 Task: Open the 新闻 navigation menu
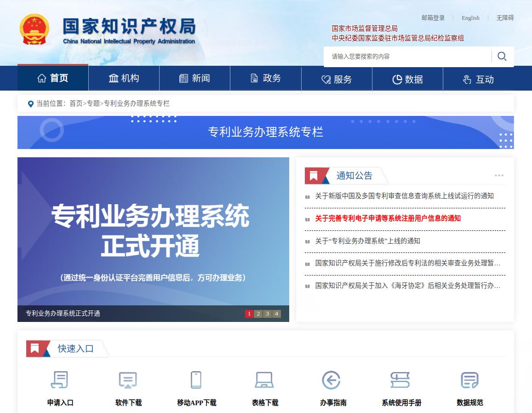(195, 78)
